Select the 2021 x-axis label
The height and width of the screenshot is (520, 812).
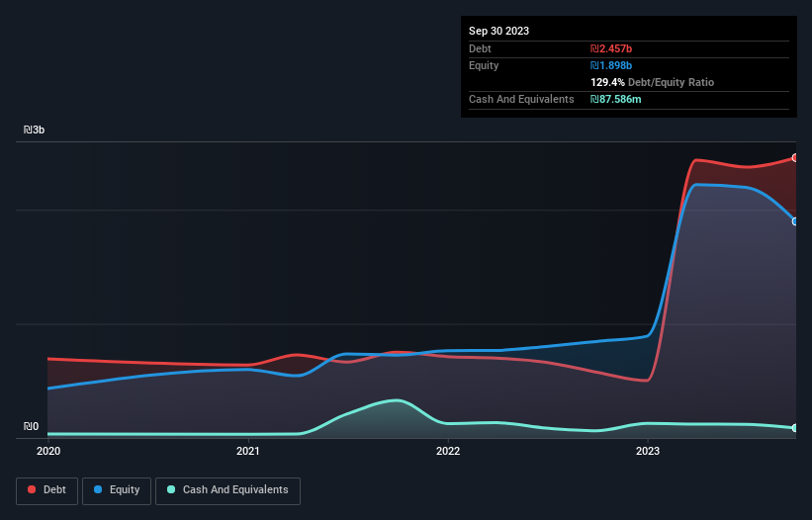(248, 451)
